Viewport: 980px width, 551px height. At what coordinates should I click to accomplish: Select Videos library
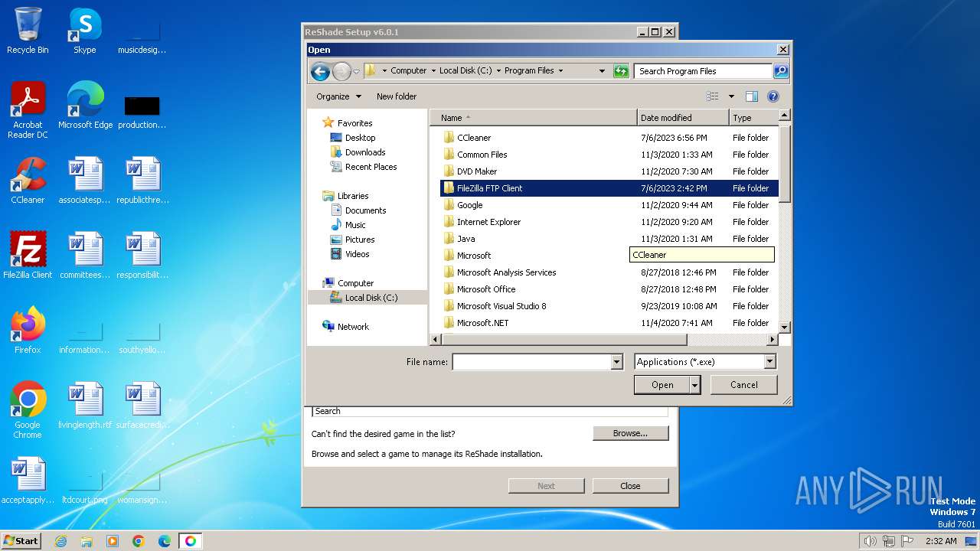[x=357, y=254]
